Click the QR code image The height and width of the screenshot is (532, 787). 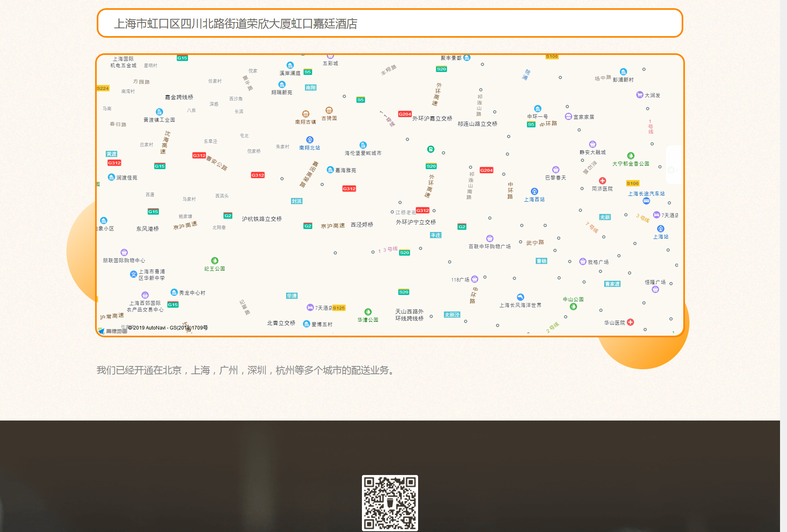click(x=390, y=502)
